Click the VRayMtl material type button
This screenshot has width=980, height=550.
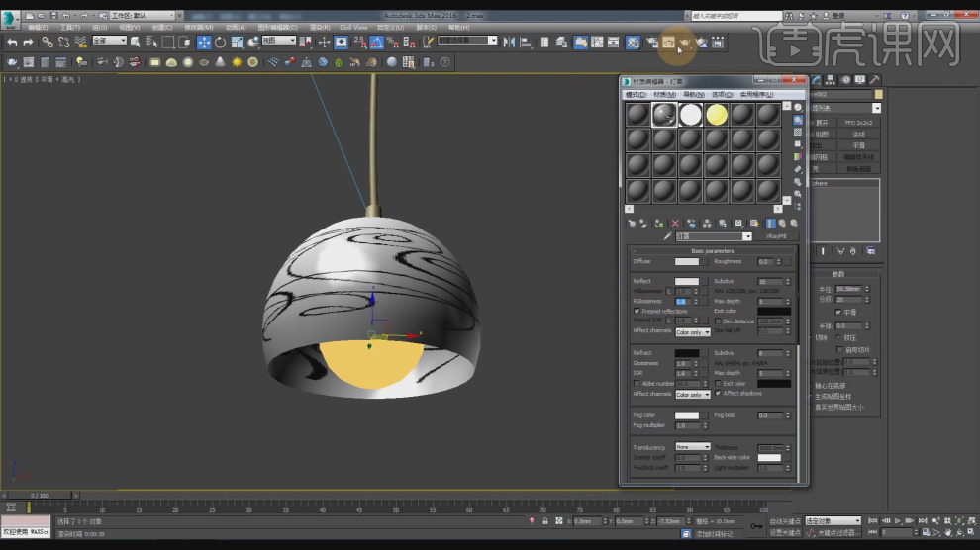(x=777, y=236)
